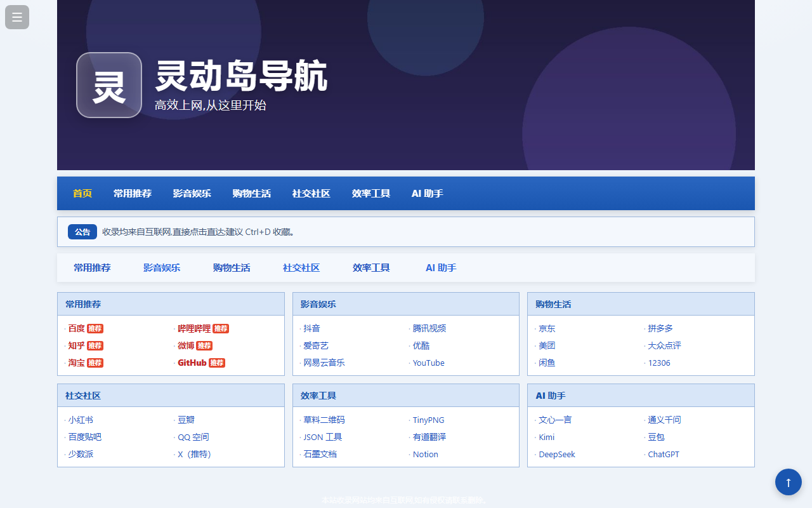Click the 常用推荐 card header
The image size is (812, 508).
pos(171,304)
